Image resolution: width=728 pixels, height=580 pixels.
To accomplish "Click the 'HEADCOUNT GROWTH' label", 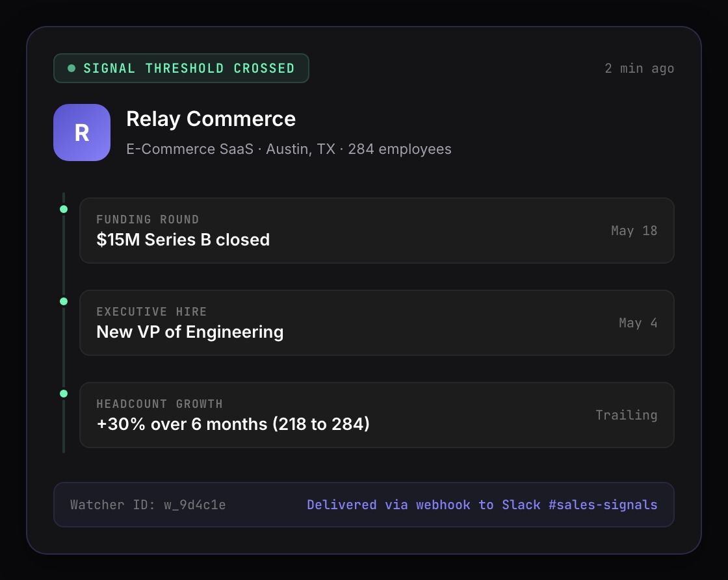I will pos(159,404).
